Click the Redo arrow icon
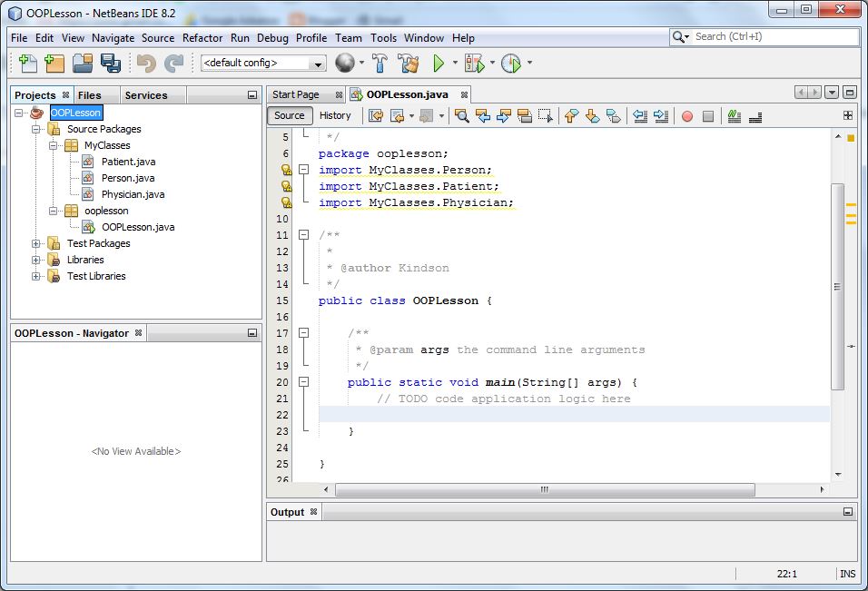Image resolution: width=868 pixels, height=591 pixels. click(x=173, y=63)
